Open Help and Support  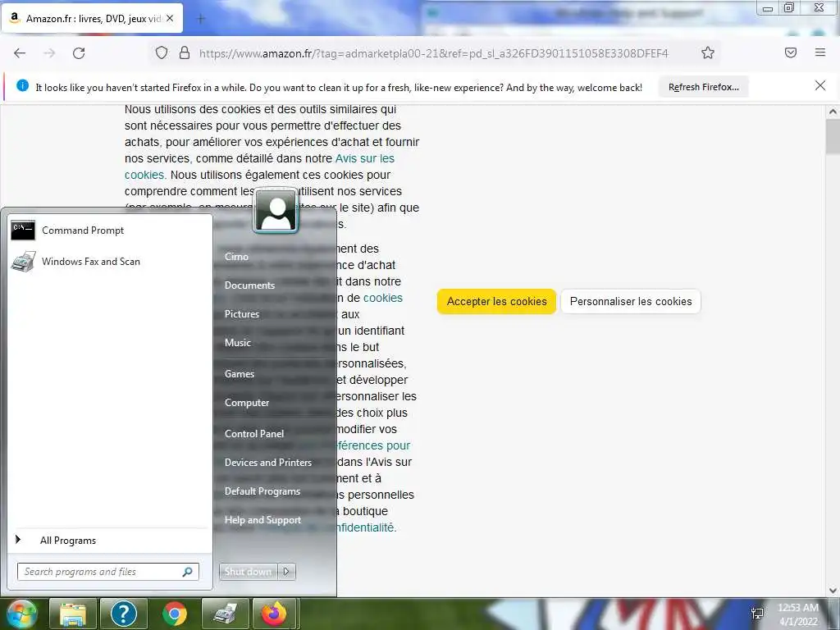[x=262, y=519]
